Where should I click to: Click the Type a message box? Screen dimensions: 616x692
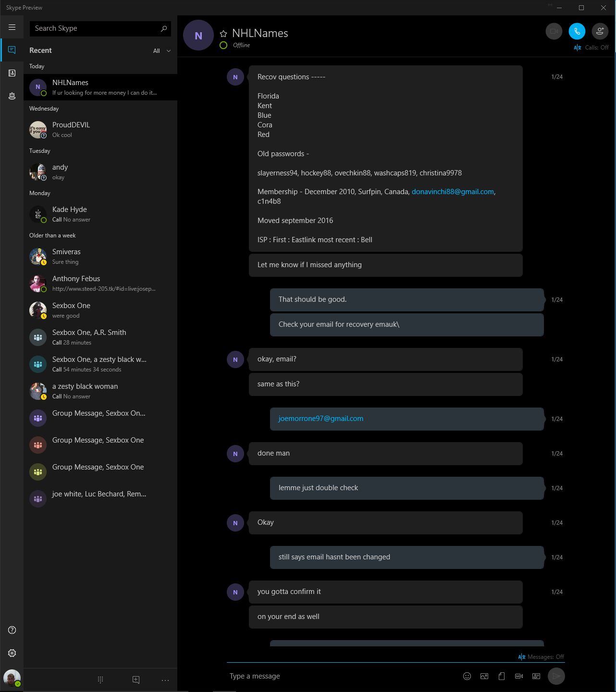pos(342,676)
